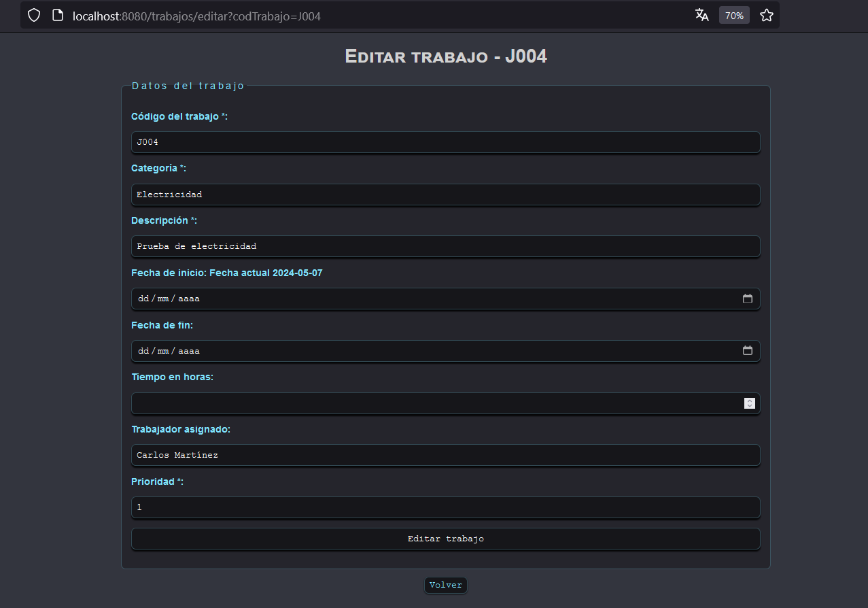868x608 pixels.
Task: Click the Datos del trabajo legend
Action: (x=188, y=86)
